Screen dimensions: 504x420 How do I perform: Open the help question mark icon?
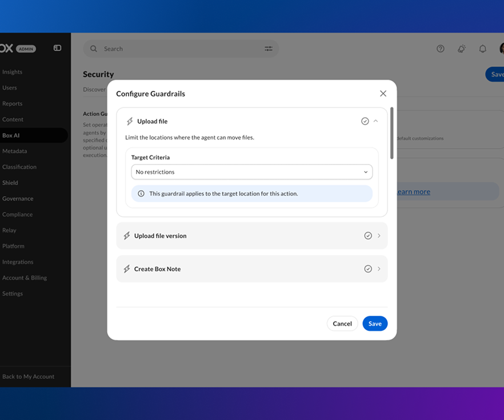click(441, 49)
